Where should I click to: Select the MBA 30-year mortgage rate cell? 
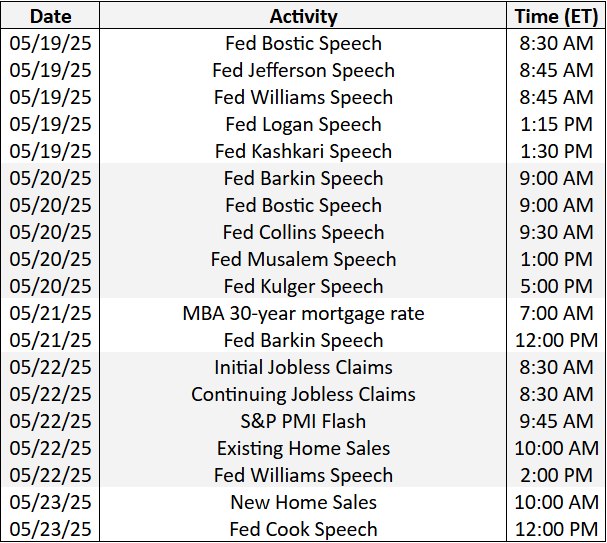tap(303, 314)
